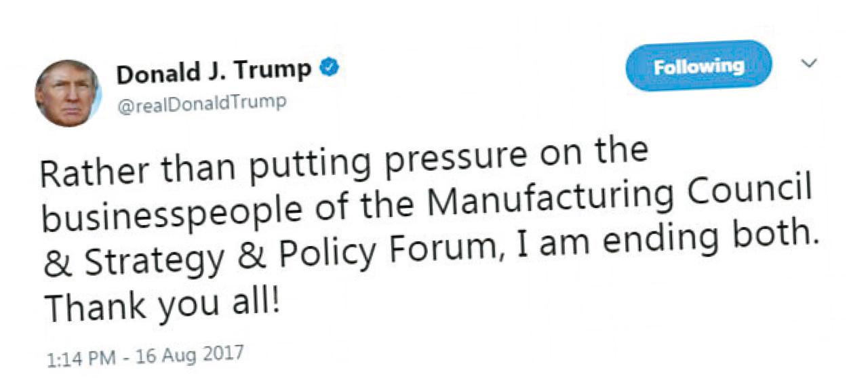868x387 pixels.
Task: Click the Following button to unfollow
Action: pyautogui.click(x=698, y=66)
